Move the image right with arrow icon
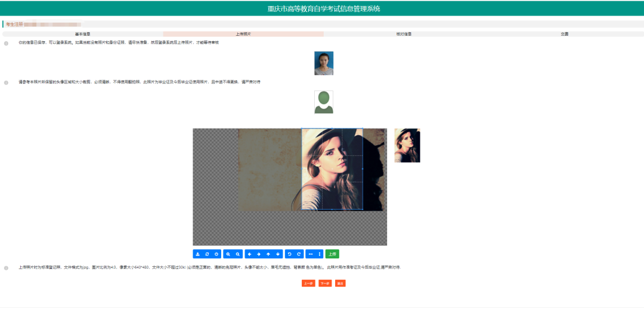This screenshot has height=309, width=644. pyautogui.click(x=259, y=254)
